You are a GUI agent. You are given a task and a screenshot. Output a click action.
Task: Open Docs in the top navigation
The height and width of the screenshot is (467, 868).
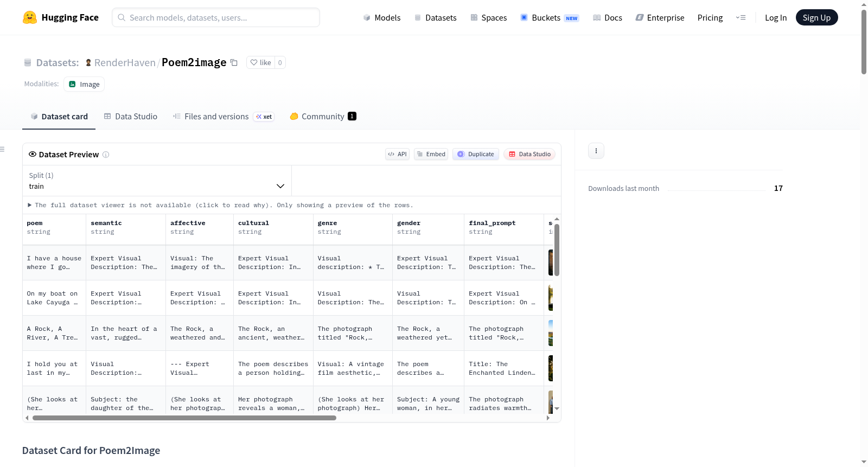(x=608, y=17)
